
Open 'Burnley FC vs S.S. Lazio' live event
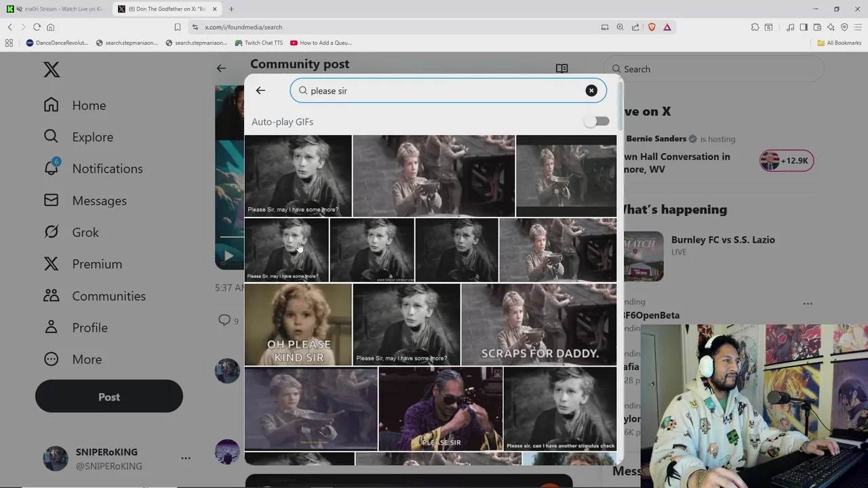[x=723, y=239]
